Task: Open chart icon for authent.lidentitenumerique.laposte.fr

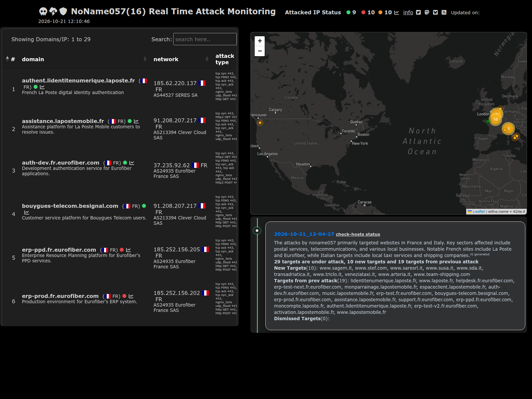Action: coord(42,87)
